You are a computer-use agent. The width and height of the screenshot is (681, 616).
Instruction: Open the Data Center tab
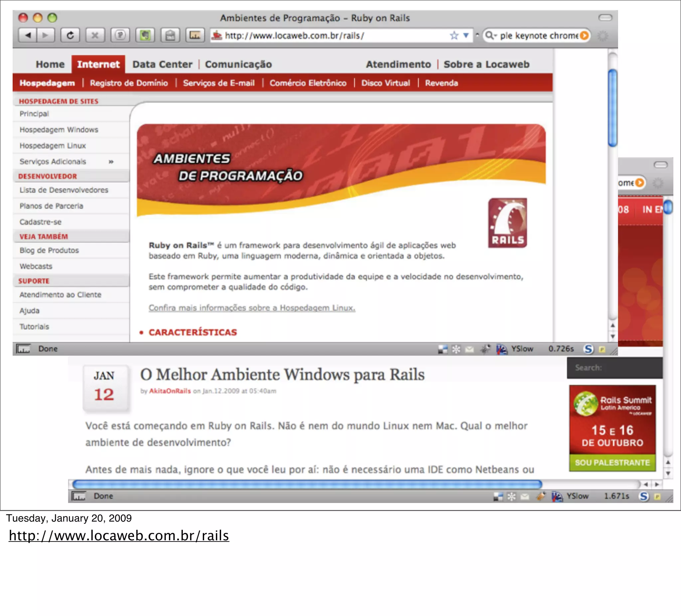[162, 64]
